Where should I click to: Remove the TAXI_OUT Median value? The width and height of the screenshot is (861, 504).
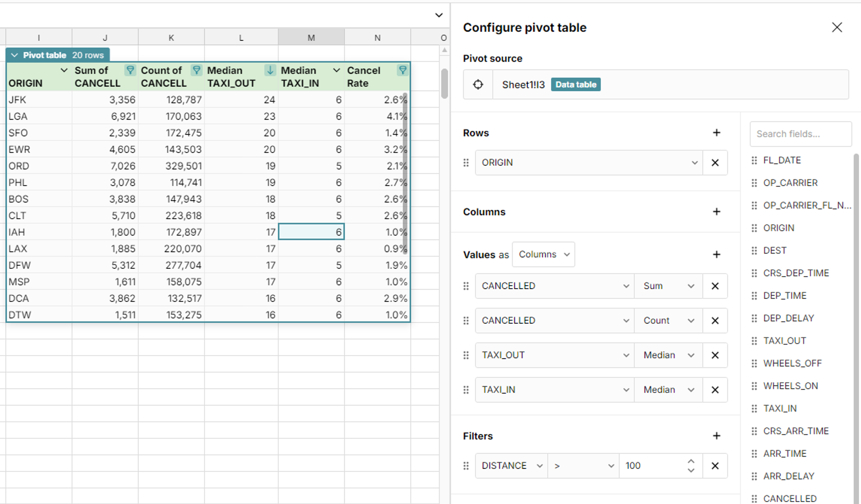715,355
